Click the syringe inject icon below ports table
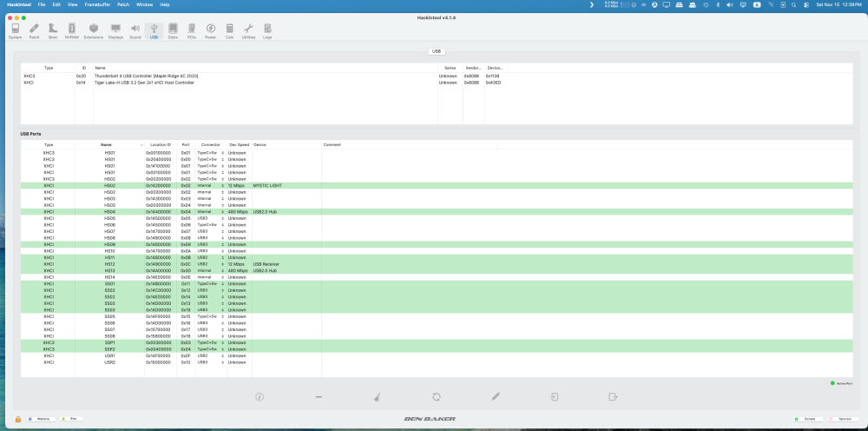Image resolution: width=868 pixels, height=431 pixels. (496, 396)
